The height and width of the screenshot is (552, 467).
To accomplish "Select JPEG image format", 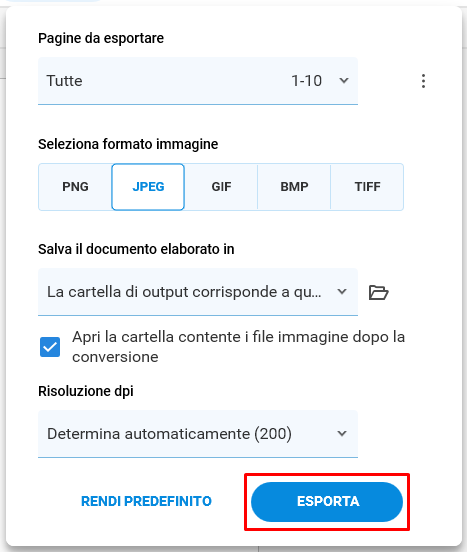I will (148, 187).
